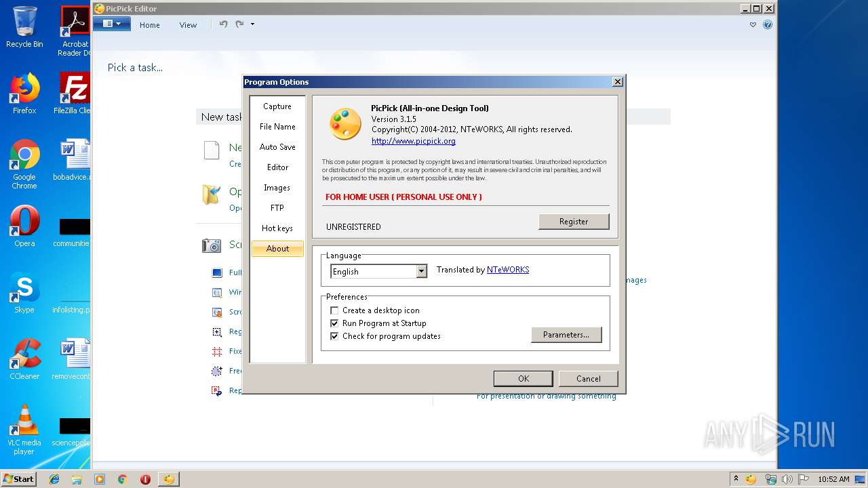Open Internet Explorer from the taskbar

click(x=54, y=479)
